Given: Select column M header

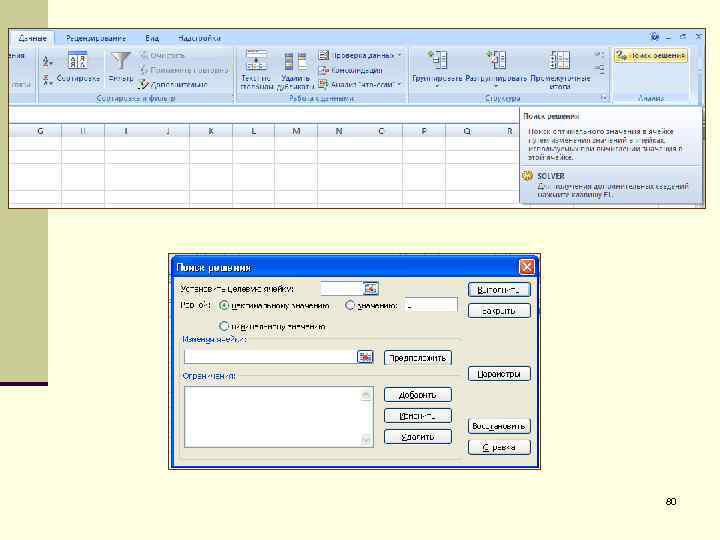Looking at the screenshot, I should pyautogui.click(x=296, y=131).
